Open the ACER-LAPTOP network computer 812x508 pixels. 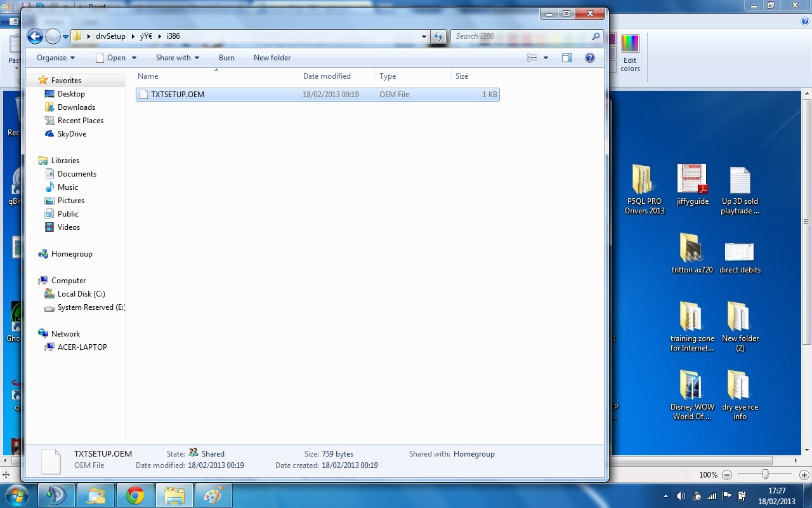tap(82, 347)
